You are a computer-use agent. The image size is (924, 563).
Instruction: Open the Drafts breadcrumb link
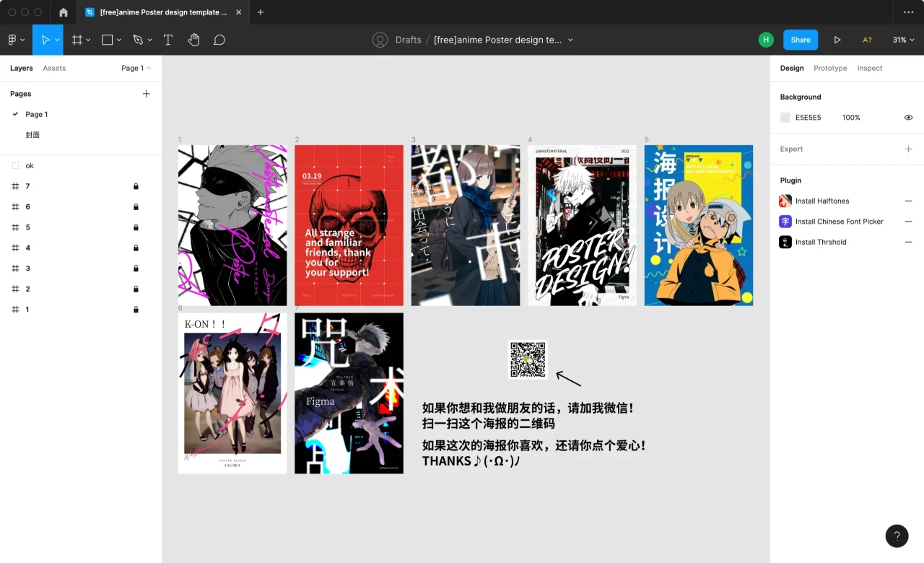[409, 40]
